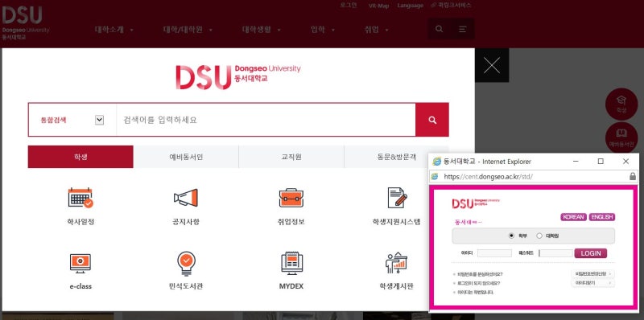Switch the login page to ENGLISH
This screenshot has height=320, width=644.
pyautogui.click(x=602, y=217)
